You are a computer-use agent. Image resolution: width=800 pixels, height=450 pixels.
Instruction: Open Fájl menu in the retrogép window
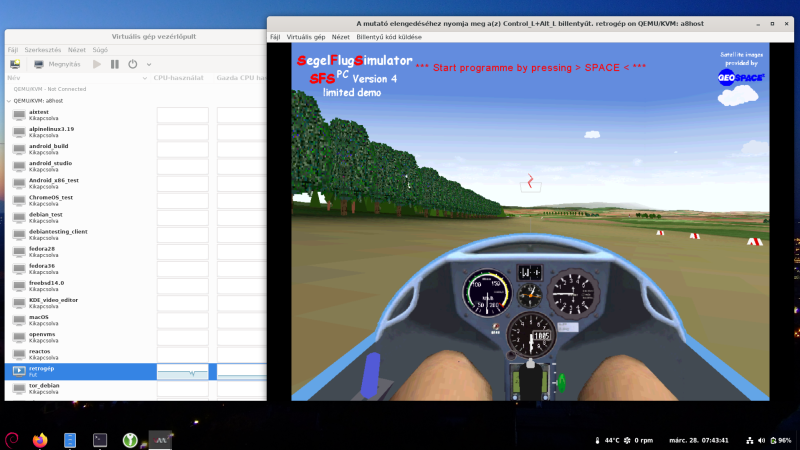[x=275, y=37]
